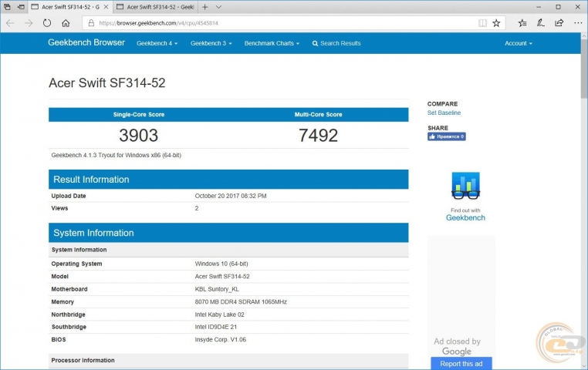The height and width of the screenshot is (370, 588).
Task: Select first Acer Swift SF314-52 tab
Action: click(x=69, y=7)
